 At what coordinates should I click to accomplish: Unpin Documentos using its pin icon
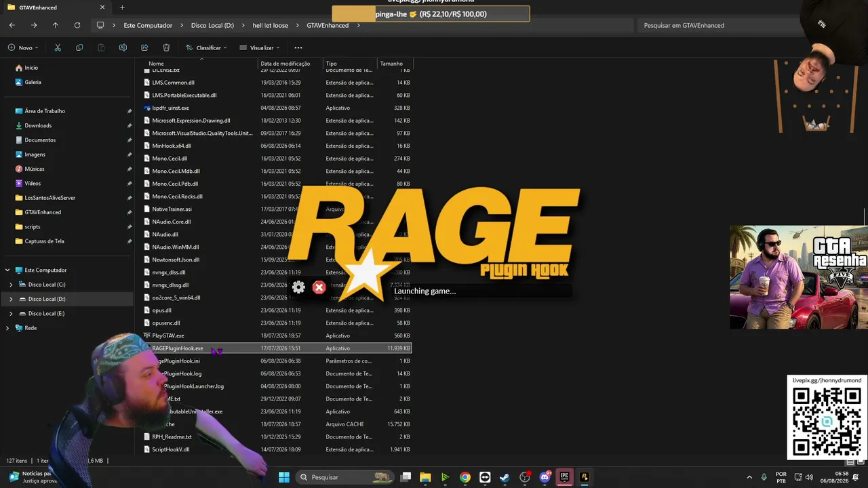click(x=130, y=140)
